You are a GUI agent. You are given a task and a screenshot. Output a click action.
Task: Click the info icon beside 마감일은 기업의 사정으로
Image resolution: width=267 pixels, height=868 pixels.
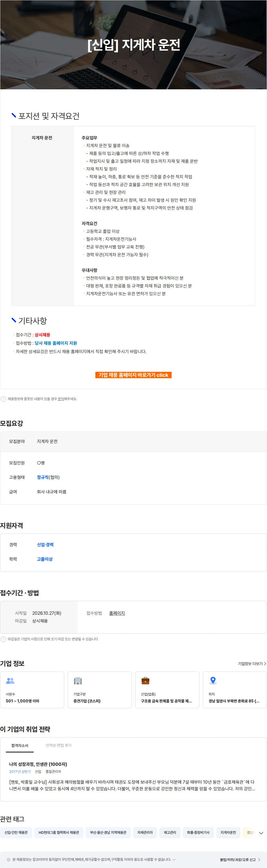pyautogui.click(x=3, y=639)
